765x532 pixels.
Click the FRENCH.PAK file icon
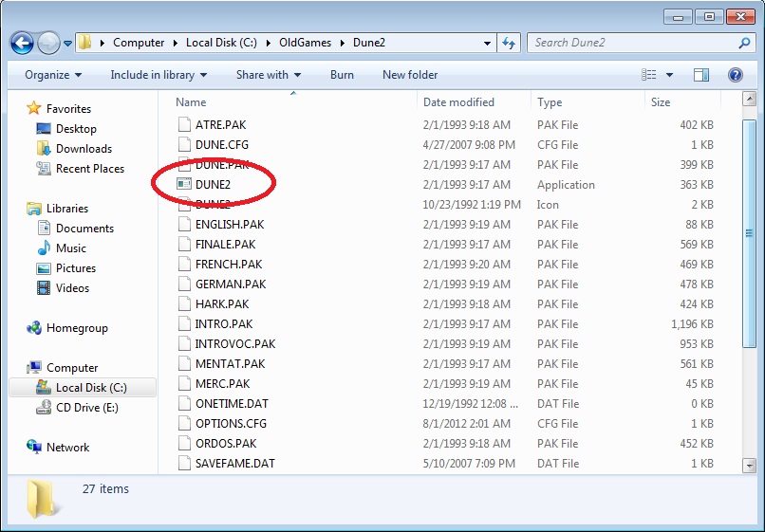(x=184, y=265)
